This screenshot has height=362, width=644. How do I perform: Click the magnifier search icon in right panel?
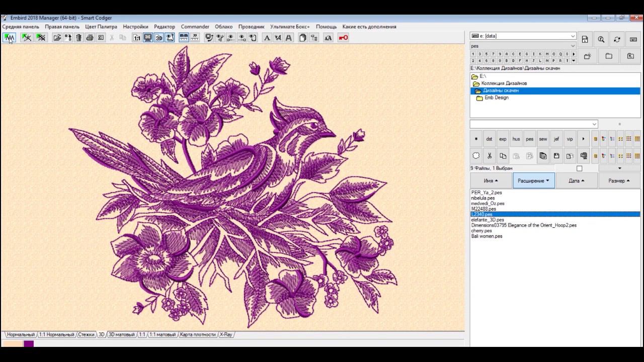(601, 39)
